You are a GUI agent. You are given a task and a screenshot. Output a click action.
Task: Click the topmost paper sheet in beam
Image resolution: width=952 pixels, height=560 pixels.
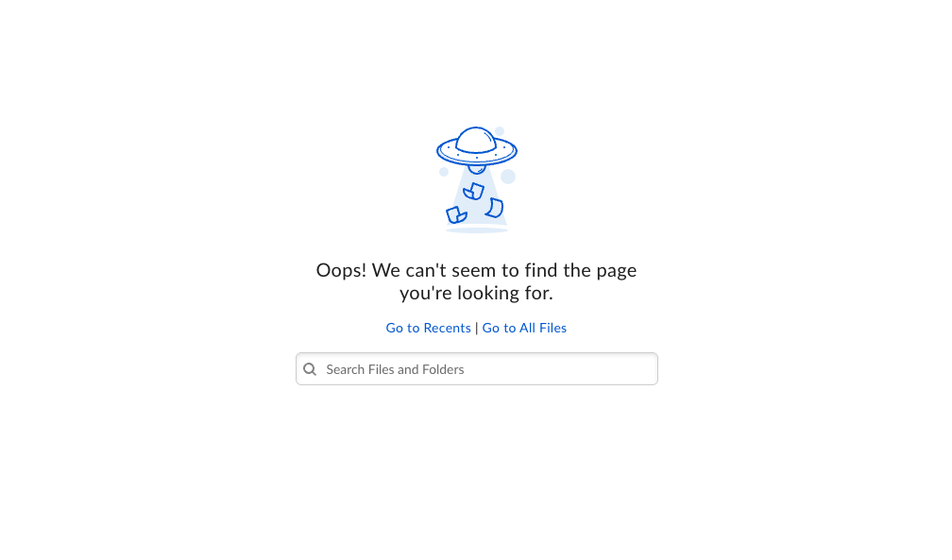473,192
